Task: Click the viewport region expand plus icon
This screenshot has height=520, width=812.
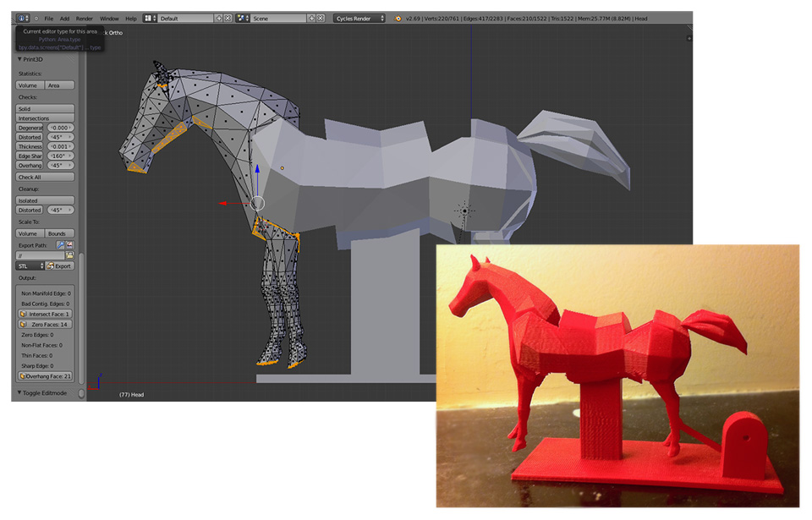Action: tap(689, 38)
